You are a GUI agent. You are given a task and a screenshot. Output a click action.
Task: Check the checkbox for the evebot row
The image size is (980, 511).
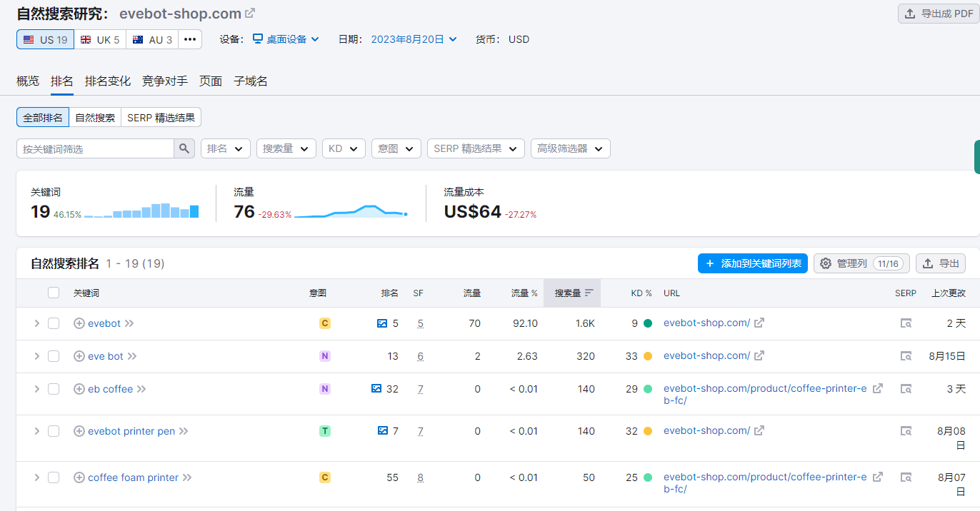click(54, 323)
